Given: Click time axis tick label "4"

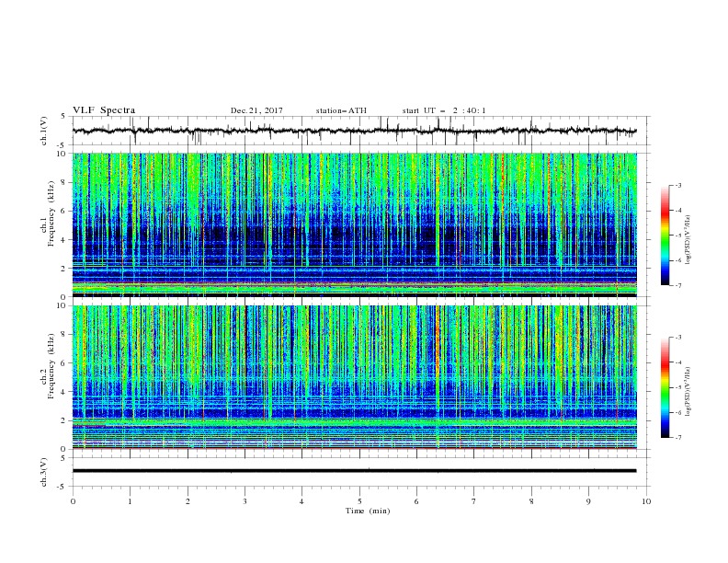Looking at the screenshot, I should pos(301,501).
